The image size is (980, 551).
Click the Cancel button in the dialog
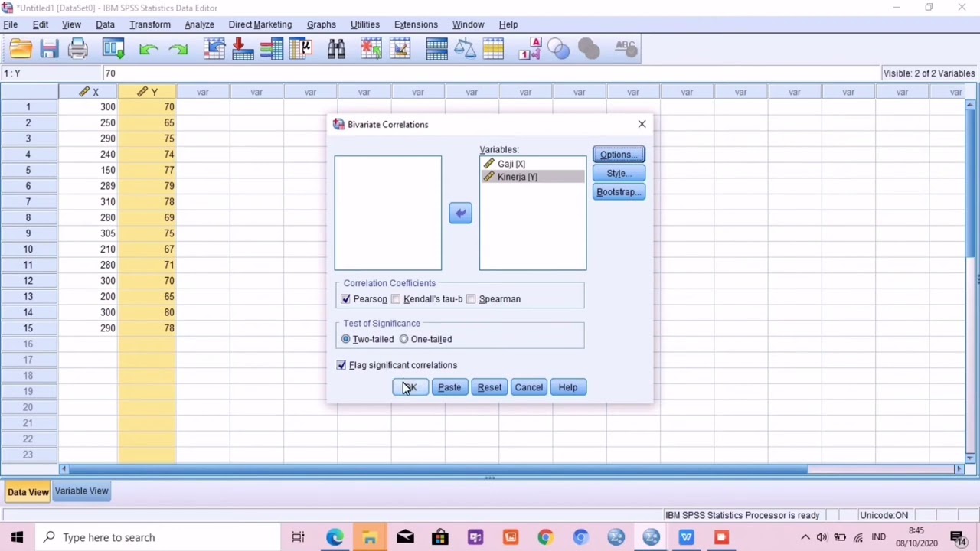click(x=529, y=387)
